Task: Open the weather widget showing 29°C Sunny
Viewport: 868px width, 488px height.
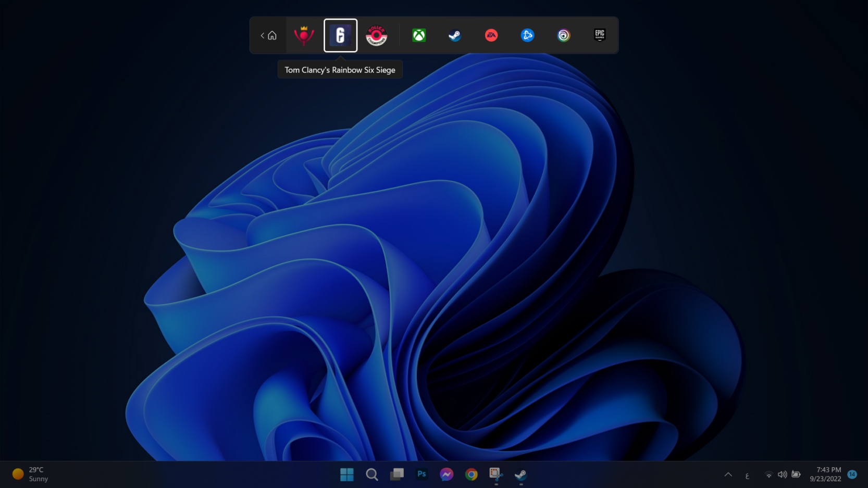Action: pyautogui.click(x=31, y=474)
